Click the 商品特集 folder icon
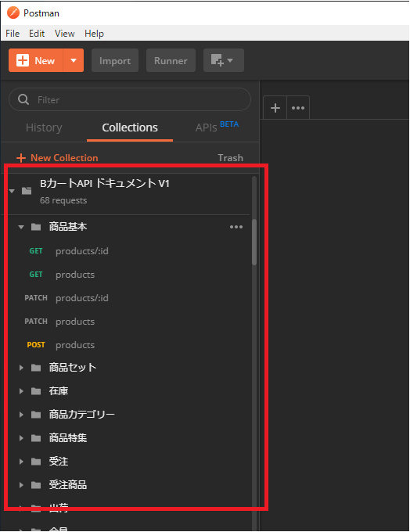Viewport: 410px width, 532px height. [36, 438]
